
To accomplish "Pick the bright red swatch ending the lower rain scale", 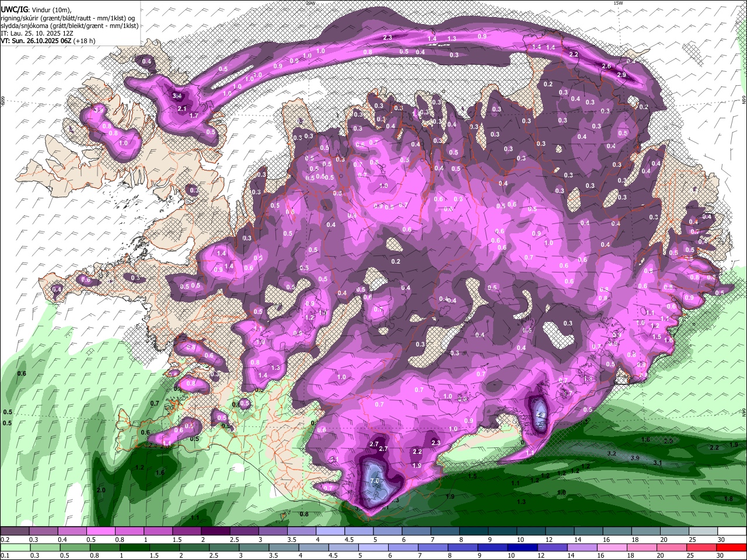I will [732, 547].
